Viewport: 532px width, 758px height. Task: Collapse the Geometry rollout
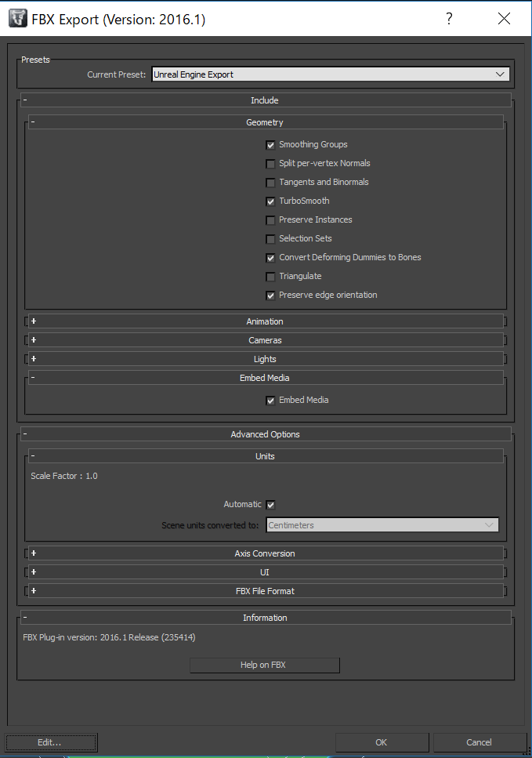(266, 122)
